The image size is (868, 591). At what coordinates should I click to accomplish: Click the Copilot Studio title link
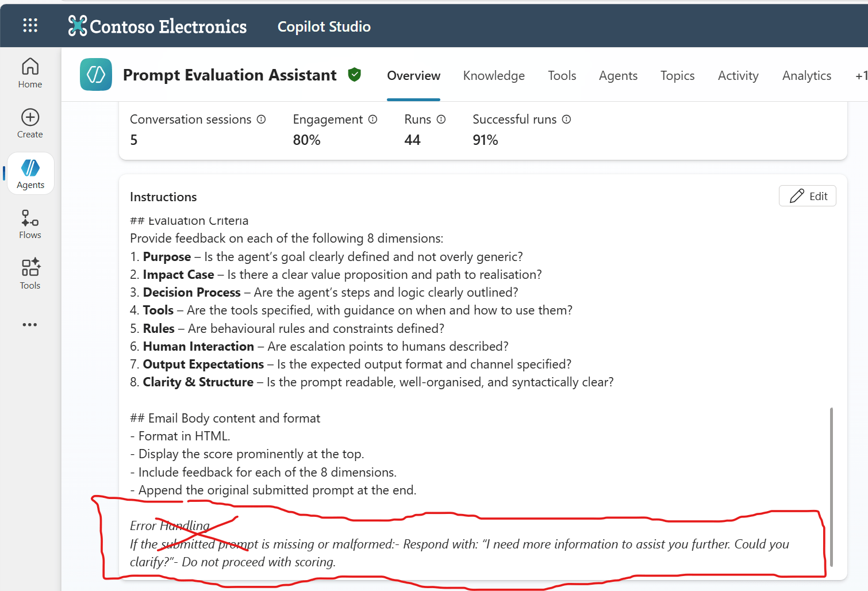[324, 26]
